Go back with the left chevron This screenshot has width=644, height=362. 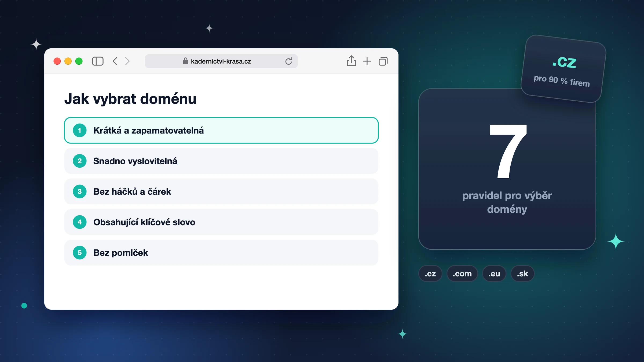(115, 61)
